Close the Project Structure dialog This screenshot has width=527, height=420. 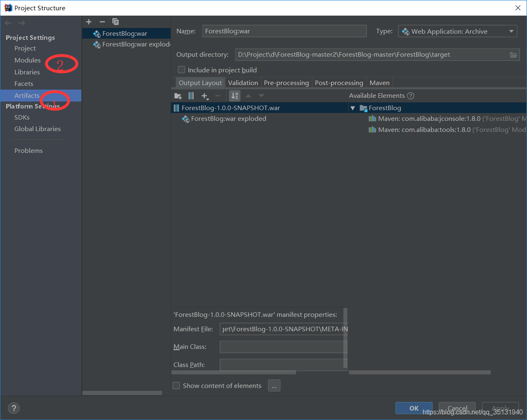pyautogui.click(x=518, y=8)
